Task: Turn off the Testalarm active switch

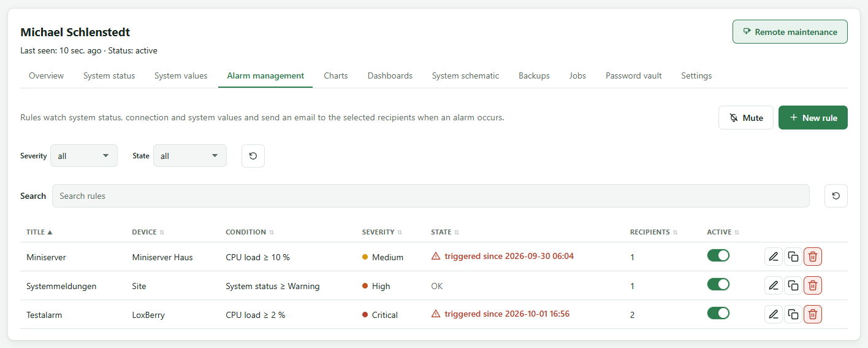Action: click(x=718, y=314)
